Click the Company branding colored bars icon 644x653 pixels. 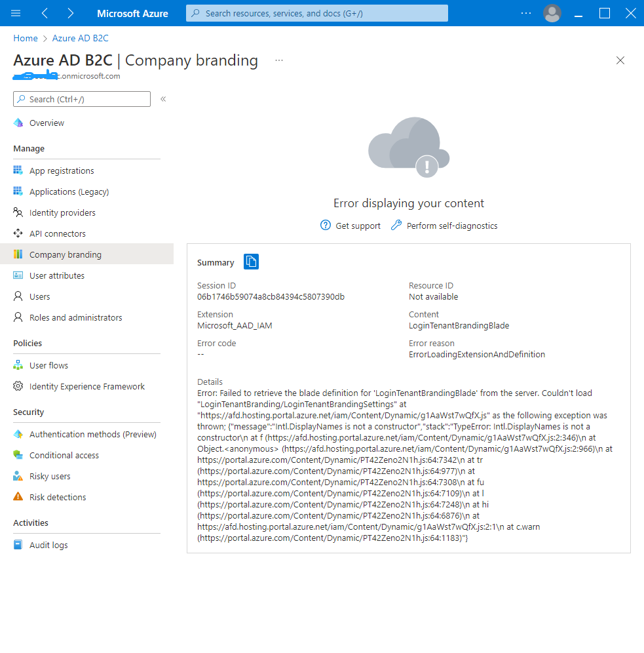coord(18,254)
